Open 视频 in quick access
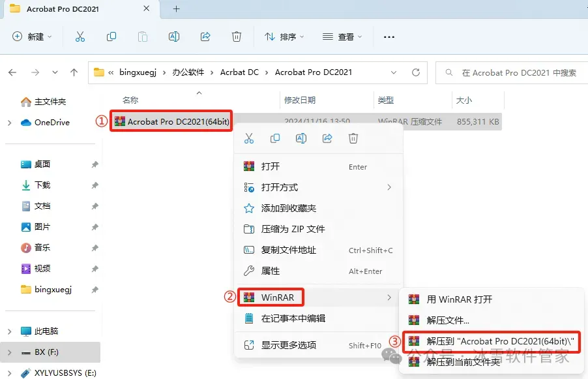Screen dimensions: 588x379 [x=36, y=269]
